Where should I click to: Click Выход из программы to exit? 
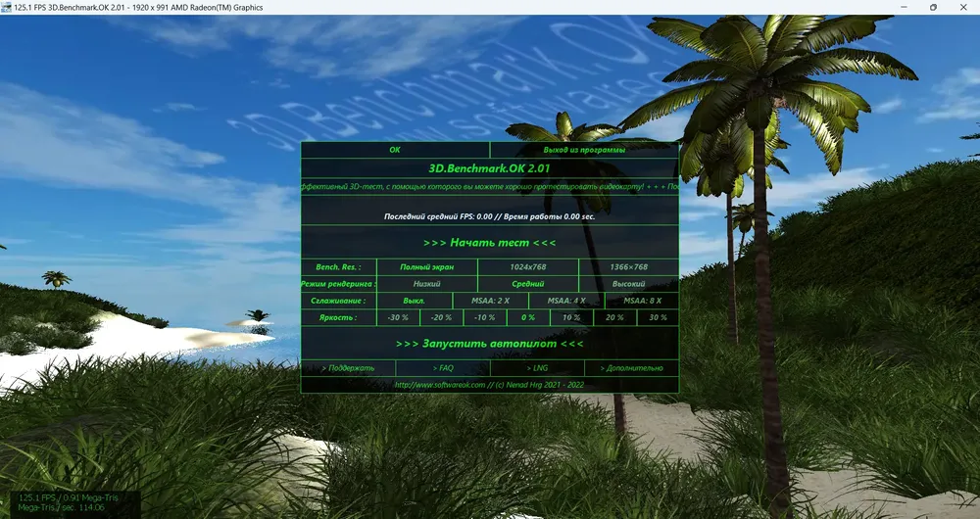click(x=584, y=150)
